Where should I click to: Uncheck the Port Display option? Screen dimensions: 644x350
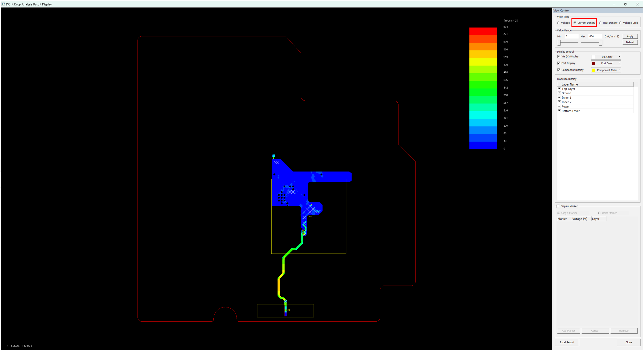[559, 63]
